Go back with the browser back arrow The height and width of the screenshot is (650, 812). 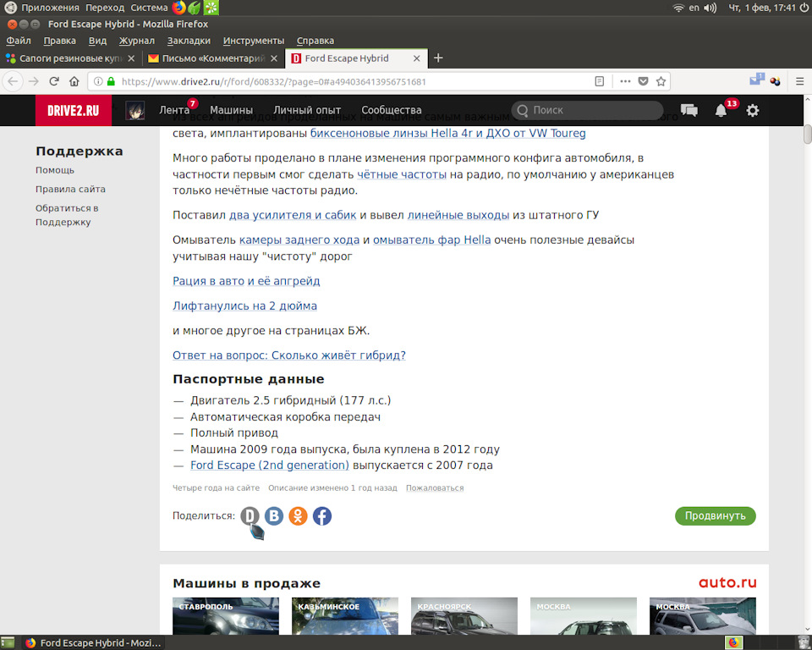tap(13, 81)
